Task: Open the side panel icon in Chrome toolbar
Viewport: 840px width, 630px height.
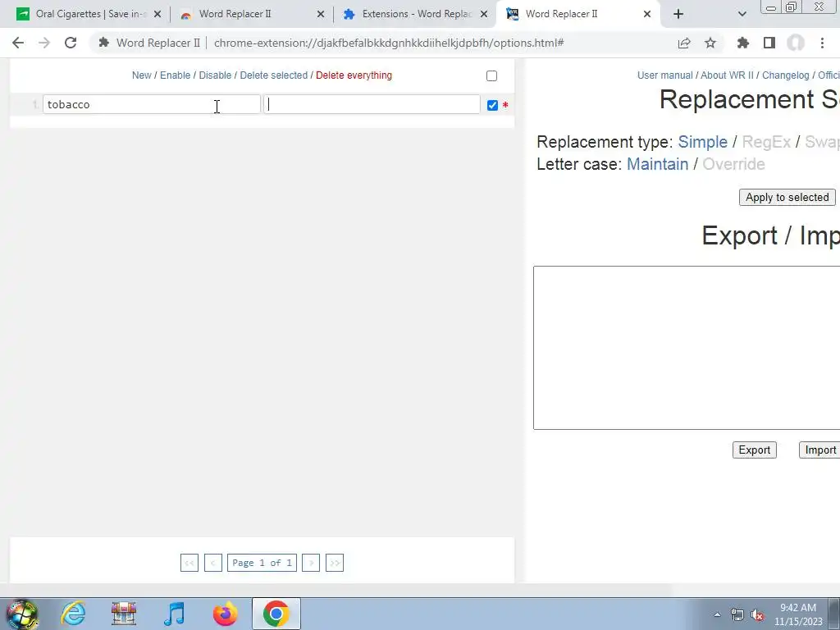Action: coord(769,43)
